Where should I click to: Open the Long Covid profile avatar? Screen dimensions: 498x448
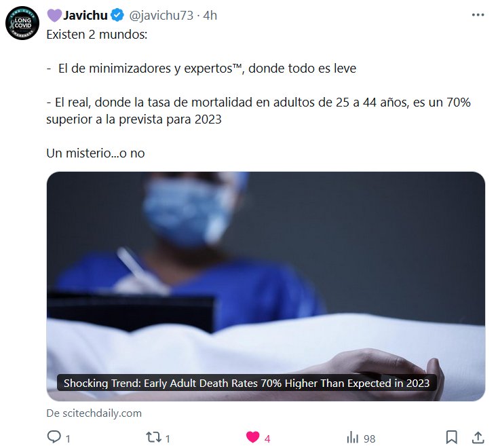coord(22,23)
